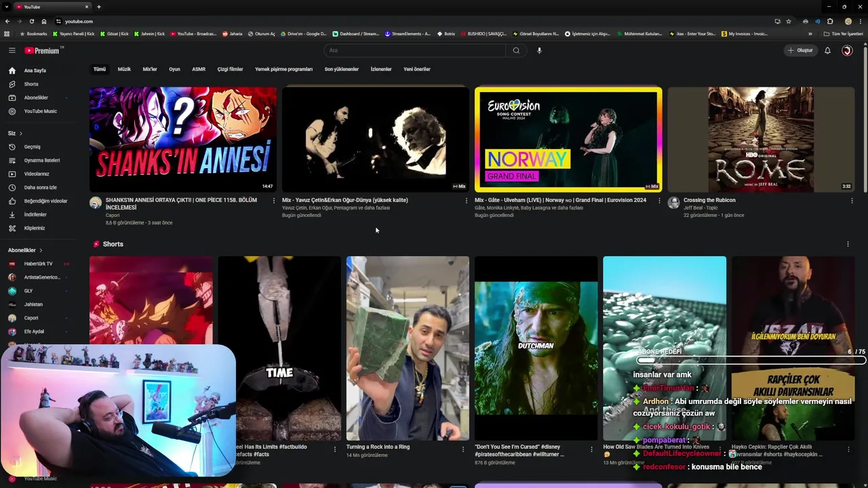Open Rome Crossing the Rubicon thumbnail
Image resolution: width=868 pixels, height=488 pixels.
(x=761, y=140)
